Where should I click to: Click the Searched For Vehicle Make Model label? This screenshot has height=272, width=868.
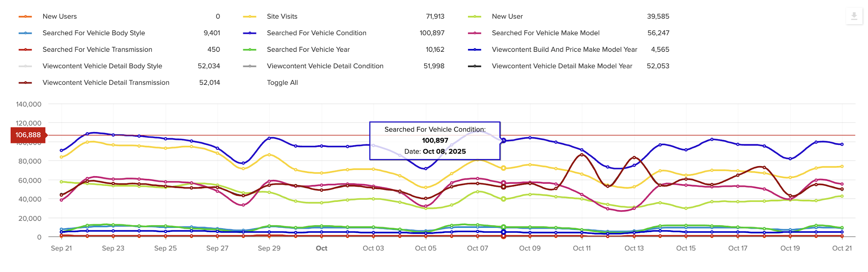tap(545, 33)
